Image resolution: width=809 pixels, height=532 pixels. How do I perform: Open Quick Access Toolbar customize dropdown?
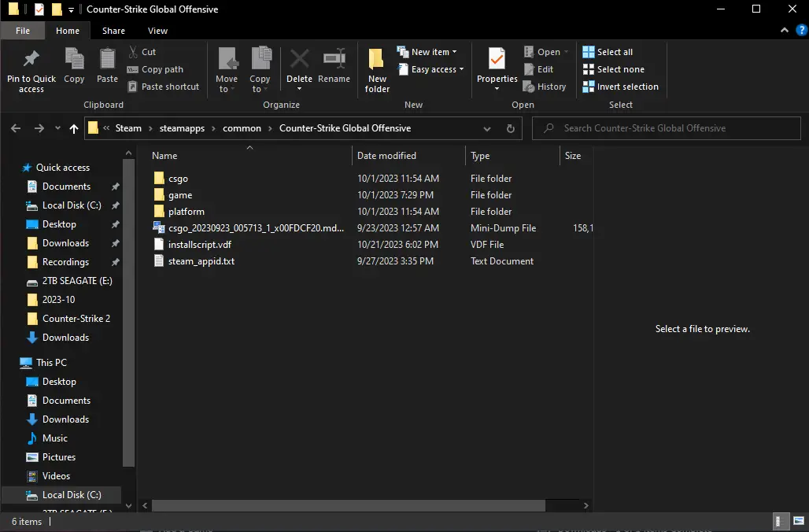tap(71, 9)
